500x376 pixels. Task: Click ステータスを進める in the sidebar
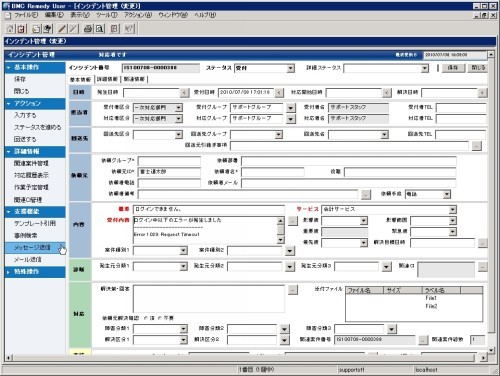[x=38, y=127]
